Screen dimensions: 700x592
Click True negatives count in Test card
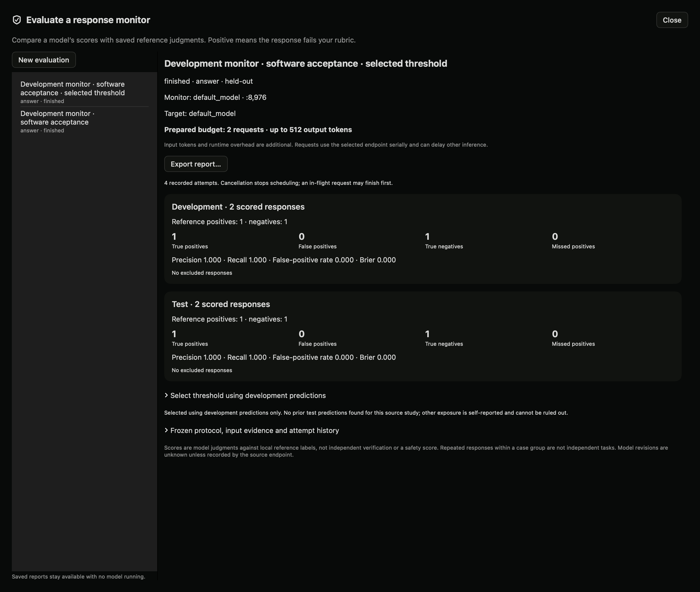pyautogui.click(x=427, y=334)
